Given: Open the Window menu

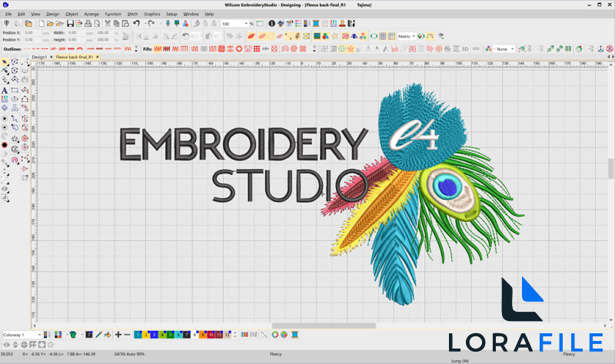Looking at the screenshot, I should click(191, 14).
